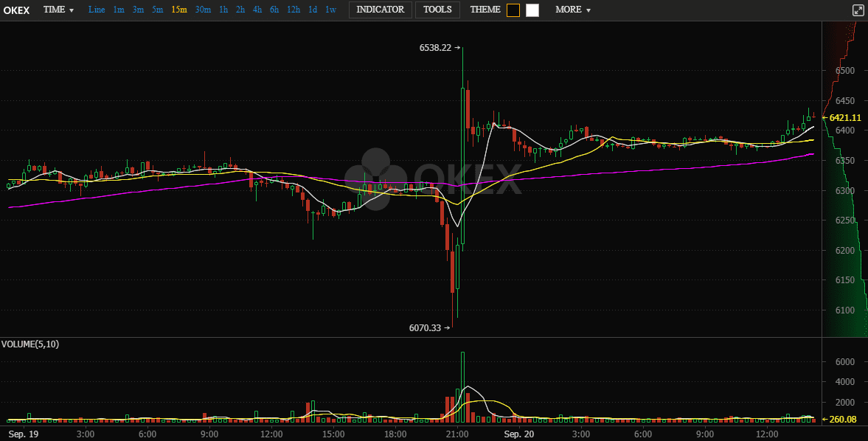Set timeframe to 1h

[x=223, y=10]
